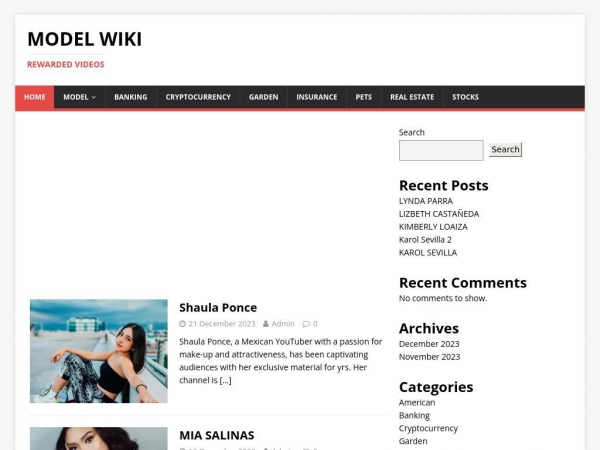The width and height of the screenshot is (600, 450).
Task: Open the 0 comments count link
Action: click(x=315, y=324)
